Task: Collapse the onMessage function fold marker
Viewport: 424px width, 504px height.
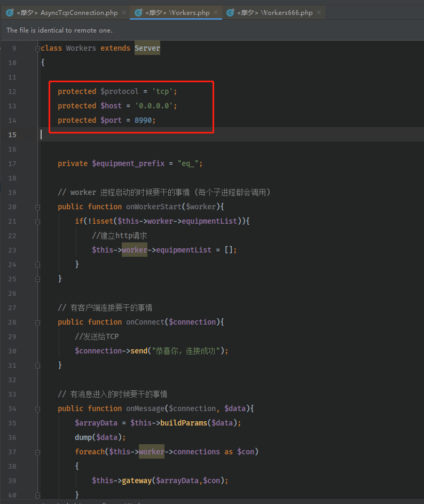Action: click(37, 409)
